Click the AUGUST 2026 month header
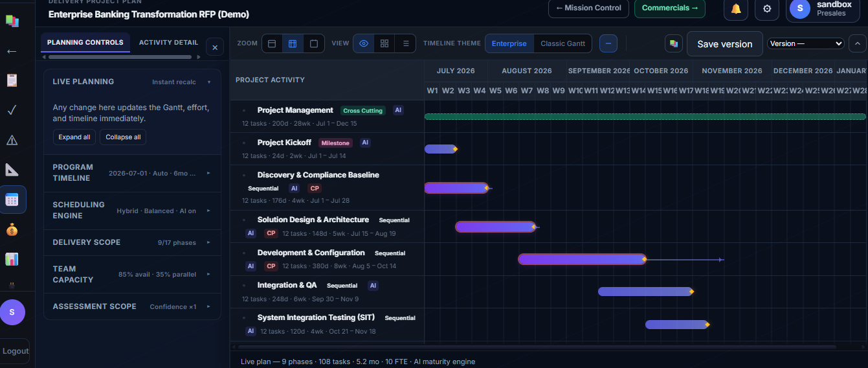Viewport: 868px width, 368px height. tap(527, 71)
